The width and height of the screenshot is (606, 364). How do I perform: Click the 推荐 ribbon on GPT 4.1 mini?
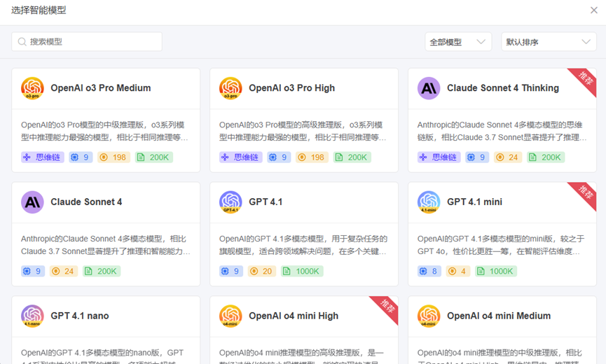[586, 193]
